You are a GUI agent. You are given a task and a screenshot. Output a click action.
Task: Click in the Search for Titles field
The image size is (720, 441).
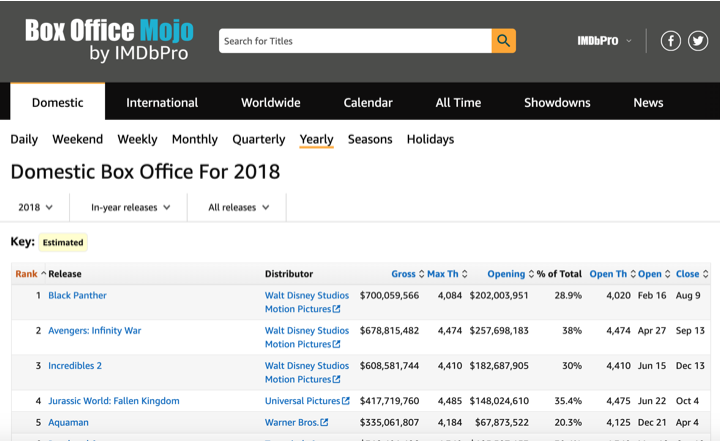tap(355, 41)
